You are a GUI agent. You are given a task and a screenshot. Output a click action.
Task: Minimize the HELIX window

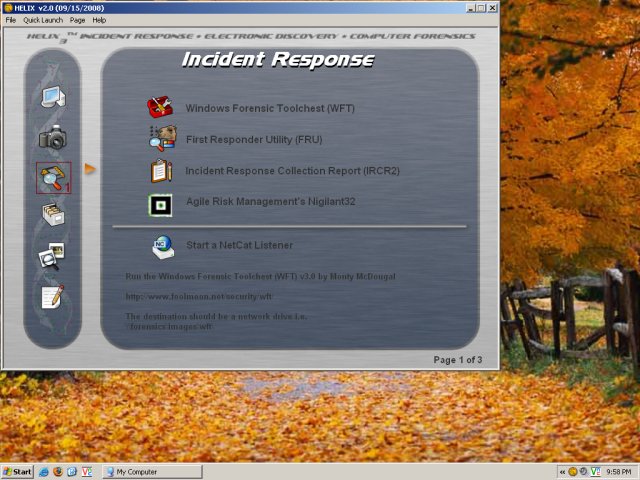coord(471,8)
